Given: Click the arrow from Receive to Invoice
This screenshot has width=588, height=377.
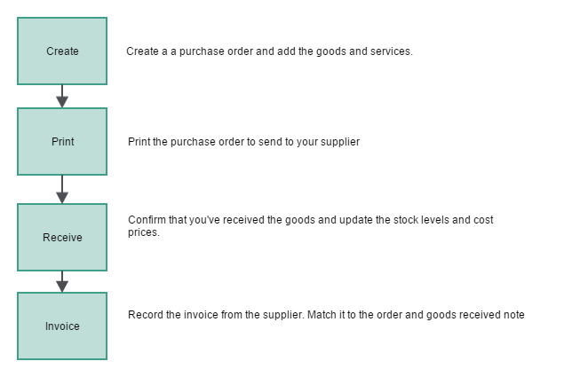Looking at the screenshot, I should click(x=62, y=282).
